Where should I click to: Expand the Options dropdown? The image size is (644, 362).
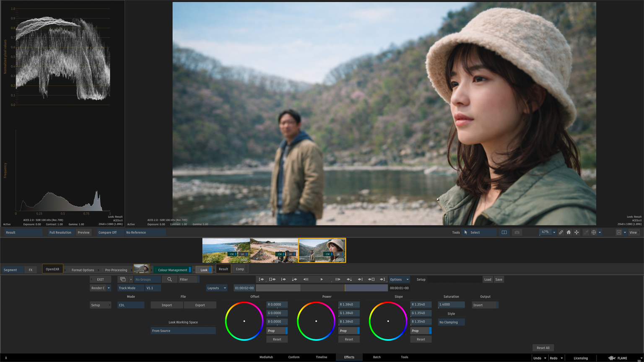399,279
